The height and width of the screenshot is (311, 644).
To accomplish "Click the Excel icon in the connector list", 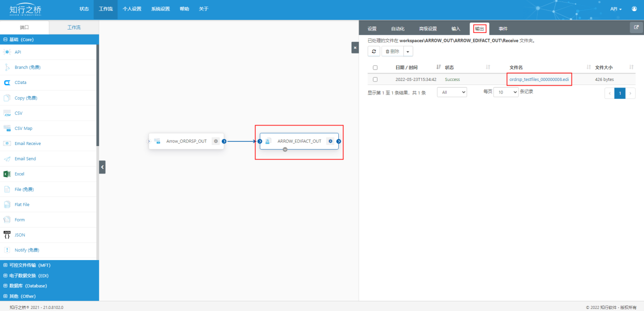I will 7,174.
